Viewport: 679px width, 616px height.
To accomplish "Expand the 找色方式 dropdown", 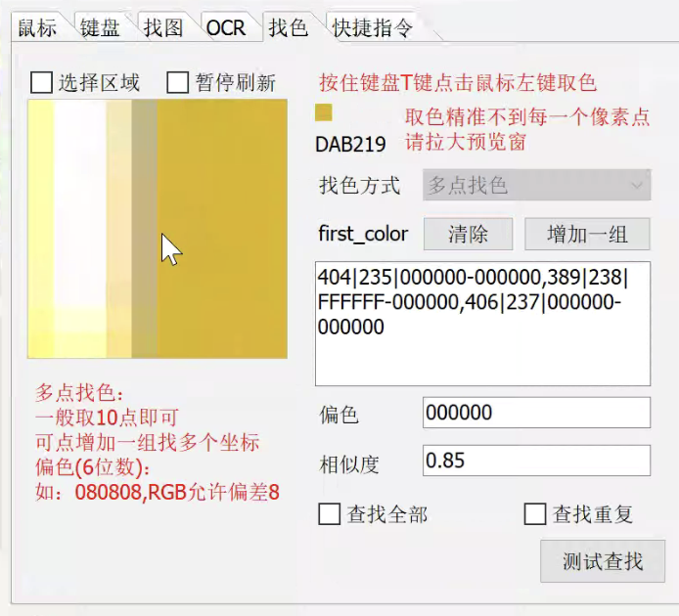I will (x=536, y=185).
